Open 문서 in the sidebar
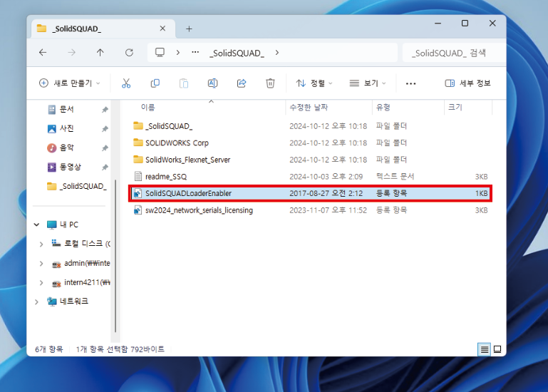Screen dimensions: 548x392 pos(66,110)
